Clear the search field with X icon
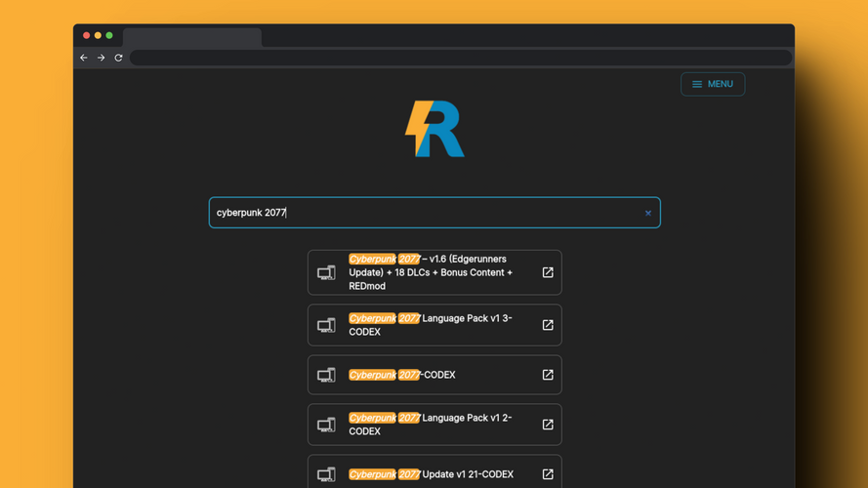The height and width of the screenshot is (488, 868). [x=647, y=213]
